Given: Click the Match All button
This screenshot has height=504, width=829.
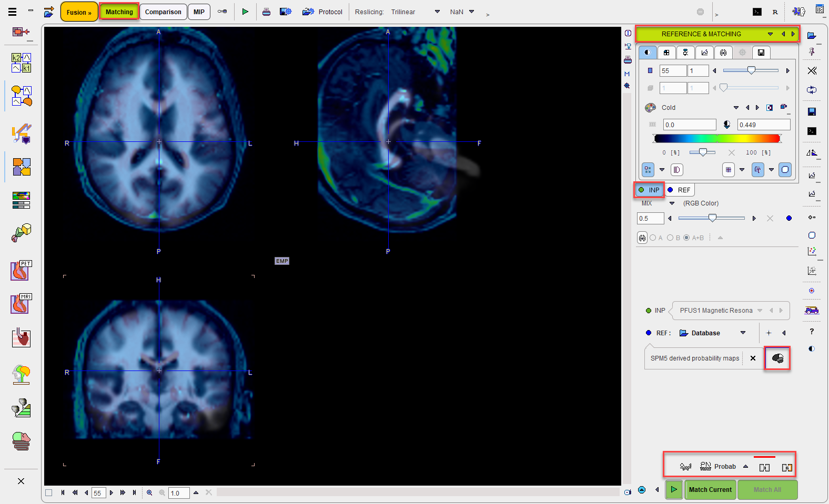Looking at the screenshot, I should coord(767,489).
